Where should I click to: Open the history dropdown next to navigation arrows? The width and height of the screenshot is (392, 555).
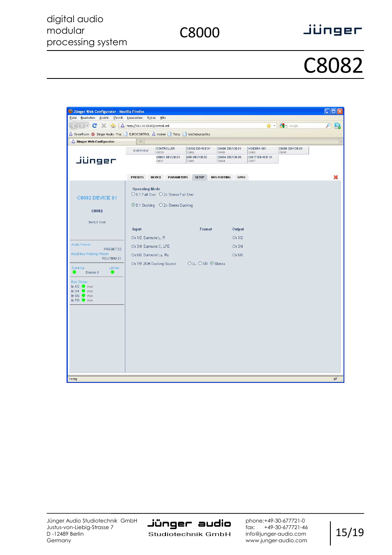click(87, 126)
